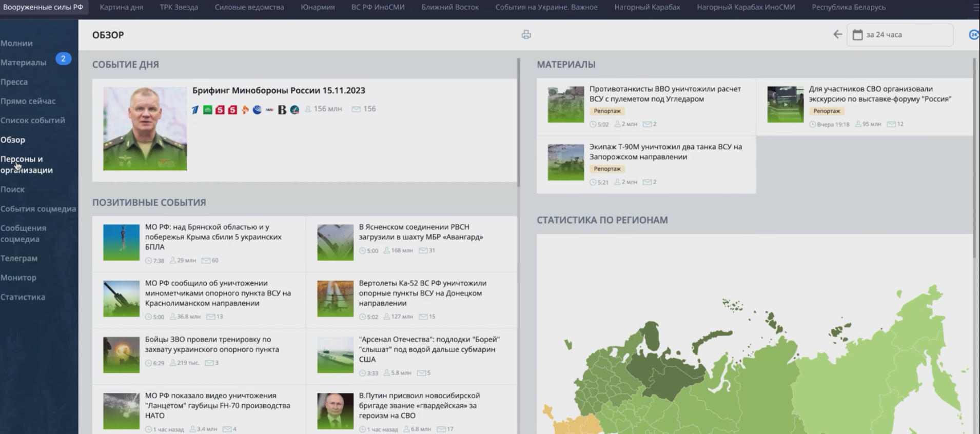Screen dimensions: 980x434
Task: Click the green НТВ source icon
Action: tap(207, 109)
